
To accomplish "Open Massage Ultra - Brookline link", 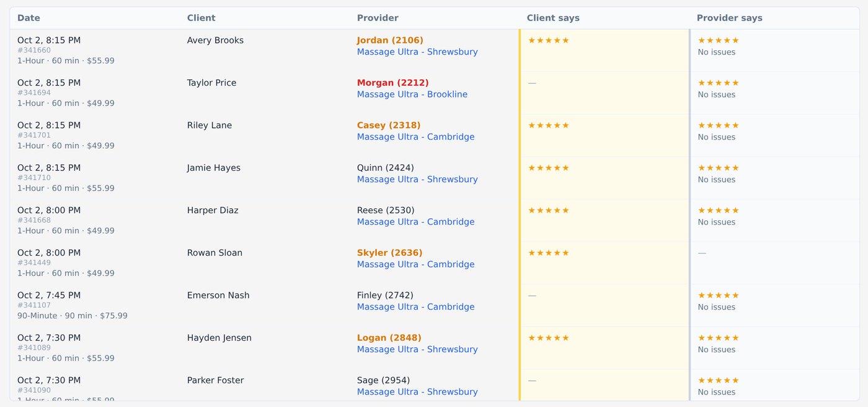I will [x=412, y=94].
